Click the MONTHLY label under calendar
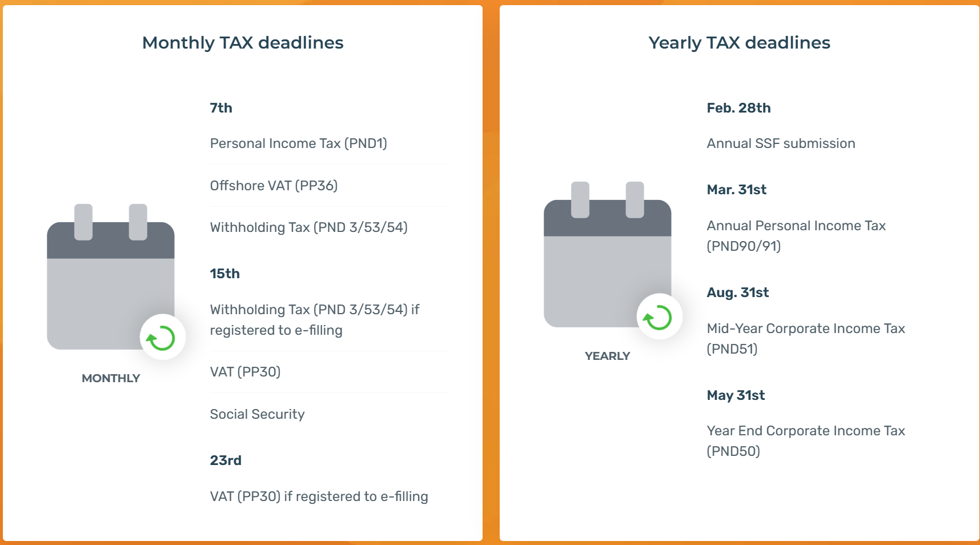Image resolution: width=980 pixels, height=545 pixels. [111, 378]
